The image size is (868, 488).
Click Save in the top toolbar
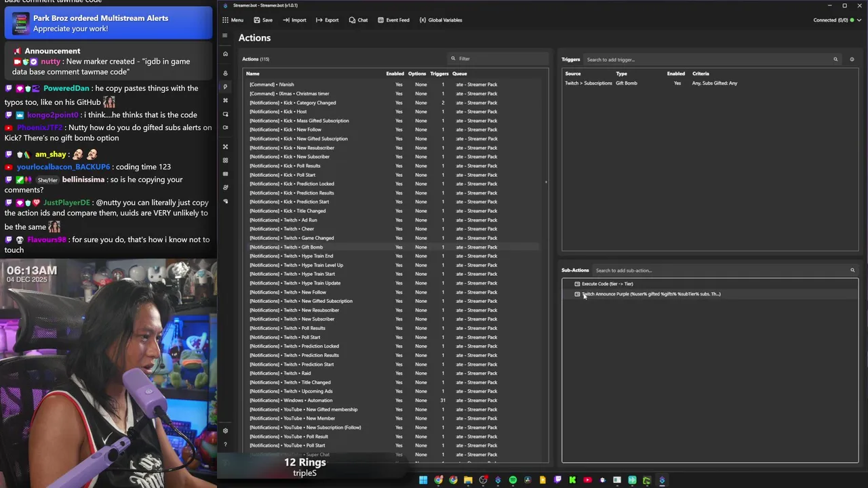263,20
